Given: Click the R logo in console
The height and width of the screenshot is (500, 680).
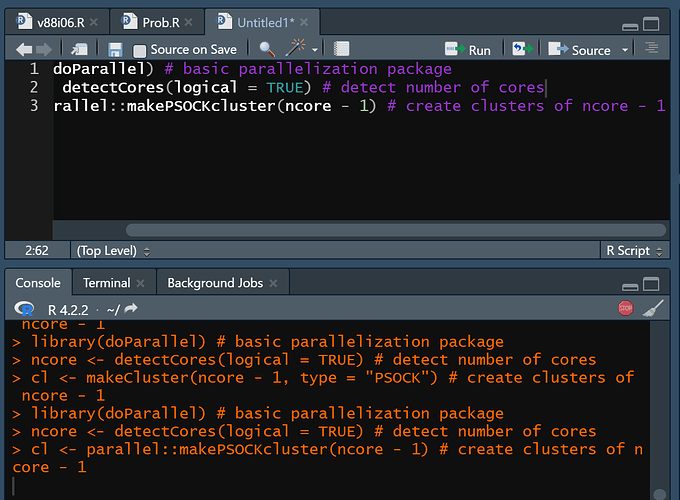Looking at the screenshot, I should [24, 309].
